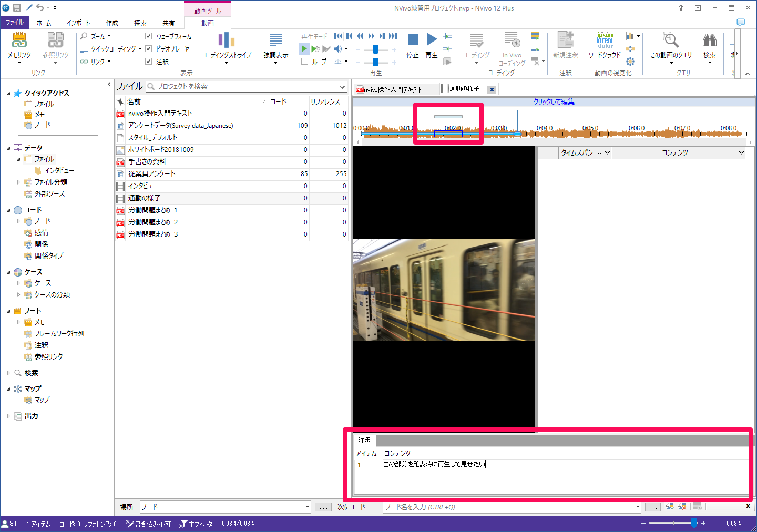The width and height of the screenshot is (757, 532).
Task: Open the nvivo操作入門テキスト document tab
Action: (393, 89)
